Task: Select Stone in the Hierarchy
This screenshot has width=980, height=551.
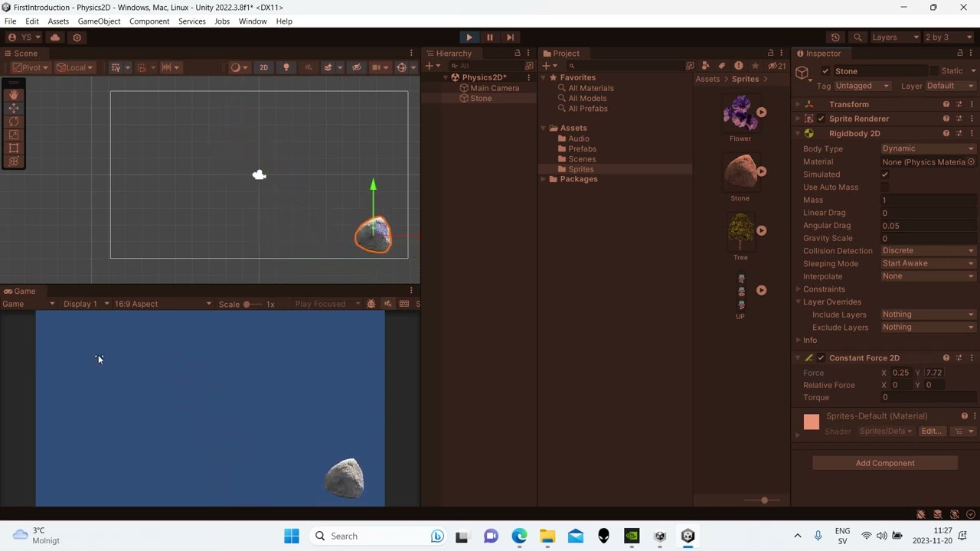Action: pos(481,99)
